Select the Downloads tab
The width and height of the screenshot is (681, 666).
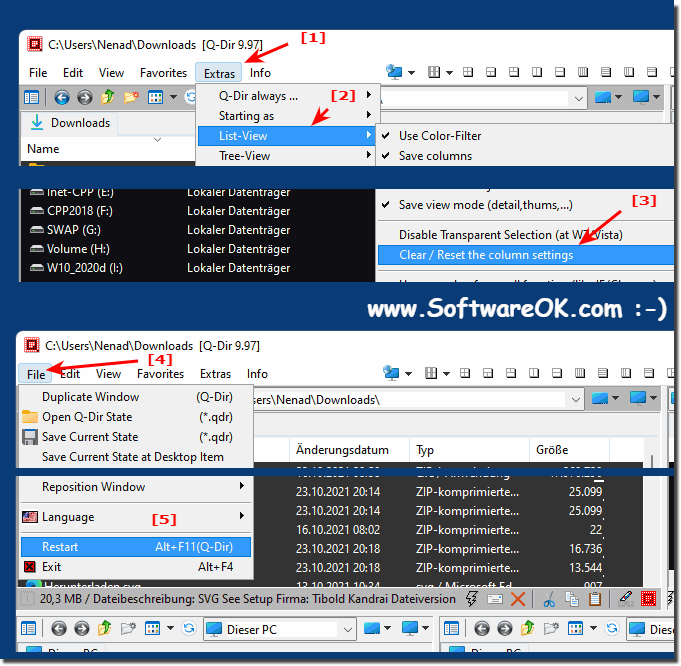70,123
